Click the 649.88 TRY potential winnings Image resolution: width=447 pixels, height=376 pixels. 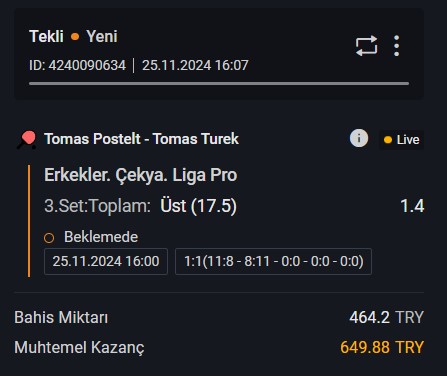tap(382, 347)
